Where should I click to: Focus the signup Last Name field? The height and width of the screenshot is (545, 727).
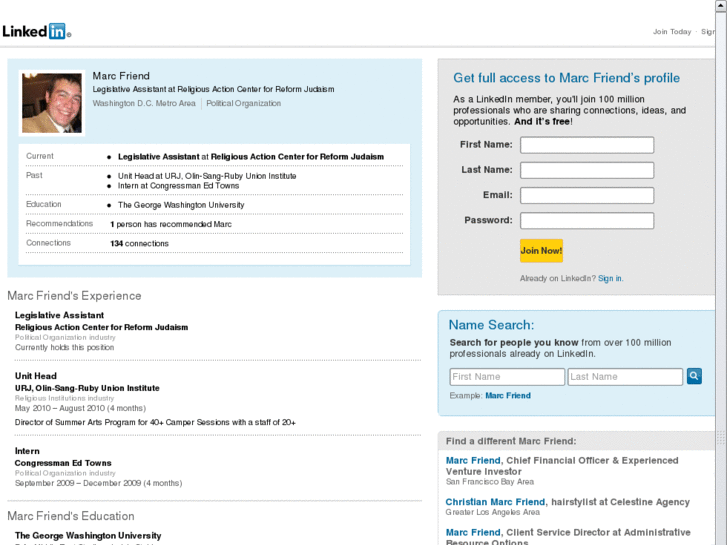pyautogui.click(x=587, y=170)
